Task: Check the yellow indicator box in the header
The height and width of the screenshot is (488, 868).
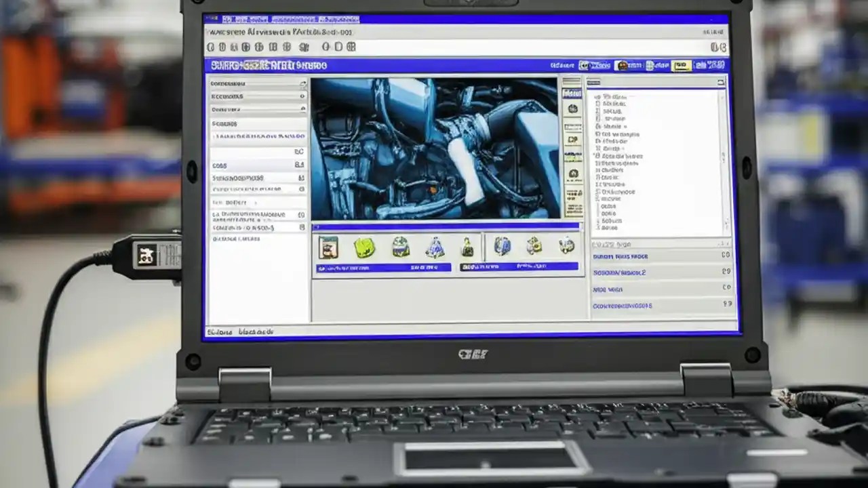Action: tap(683, 64)
